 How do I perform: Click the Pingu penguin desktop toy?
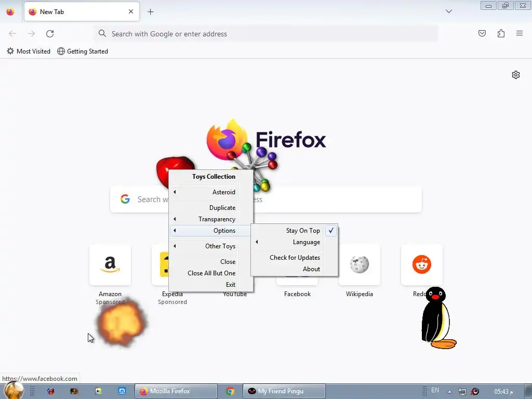437,318
